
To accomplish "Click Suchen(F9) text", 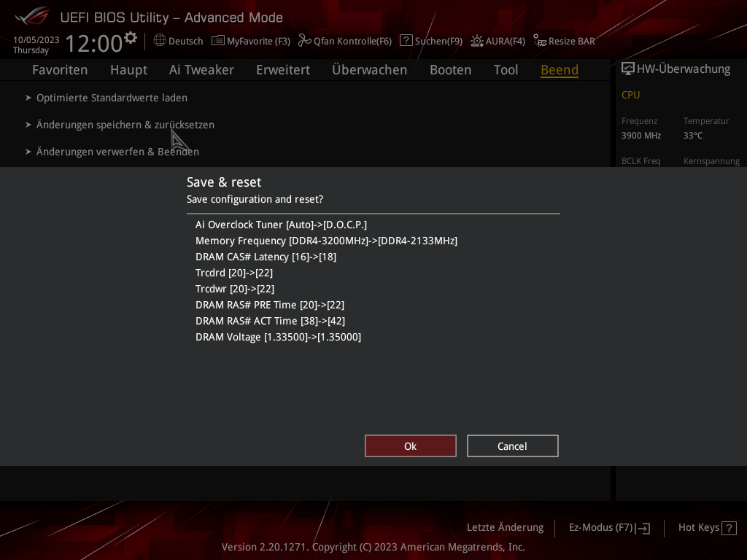I will pos(438,42).
